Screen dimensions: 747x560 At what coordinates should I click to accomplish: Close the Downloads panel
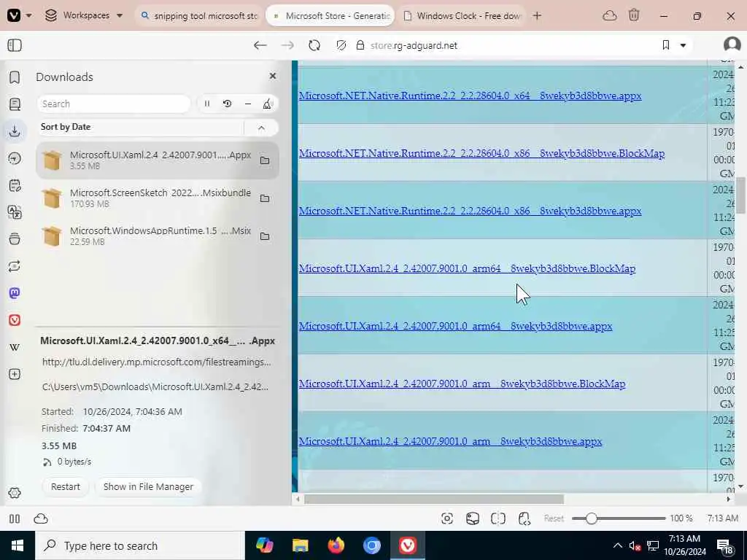(273, 76)
